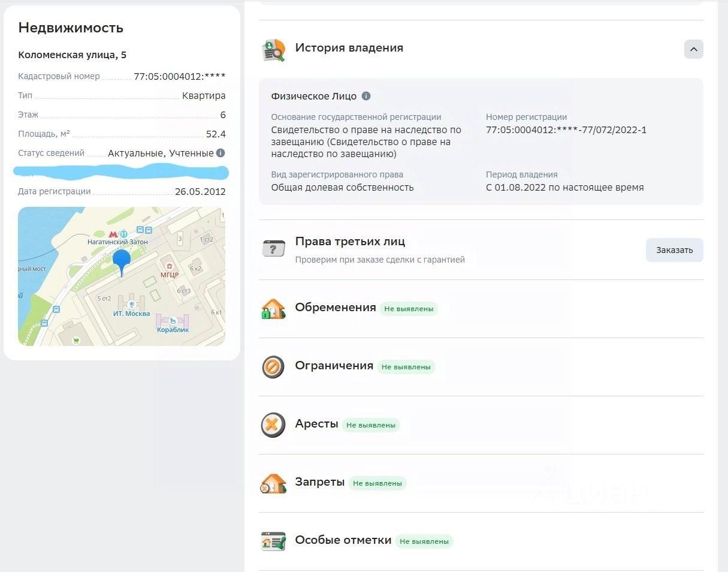Click the Особые отметки heading
The width and height of the screenshot is (728, 572).
click(343, 540)
